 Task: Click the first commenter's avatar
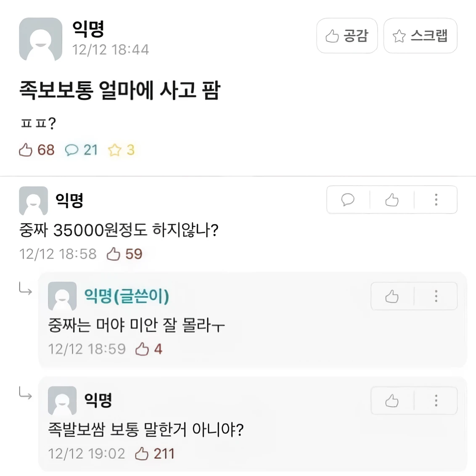(x=34, y=201)
